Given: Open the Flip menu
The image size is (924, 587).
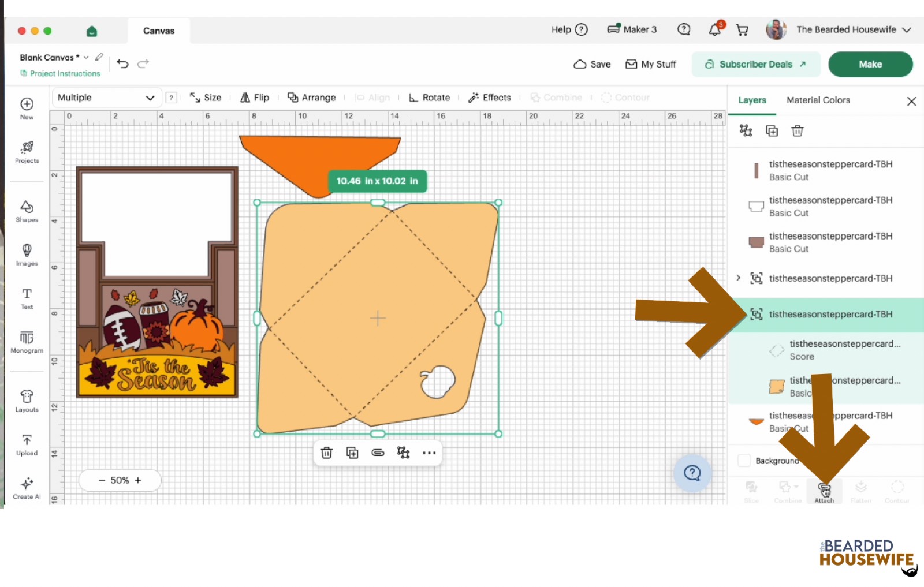Looking at the screenshot, I should tap(255, 98).
